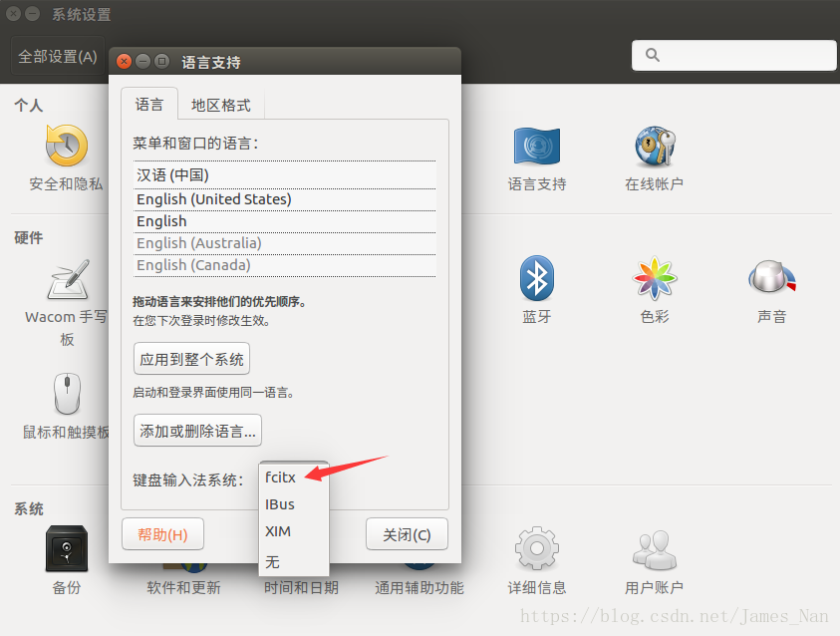Click the 添加或删除语言... button
This screenshot has height=636, width=840.
point(197,431)
